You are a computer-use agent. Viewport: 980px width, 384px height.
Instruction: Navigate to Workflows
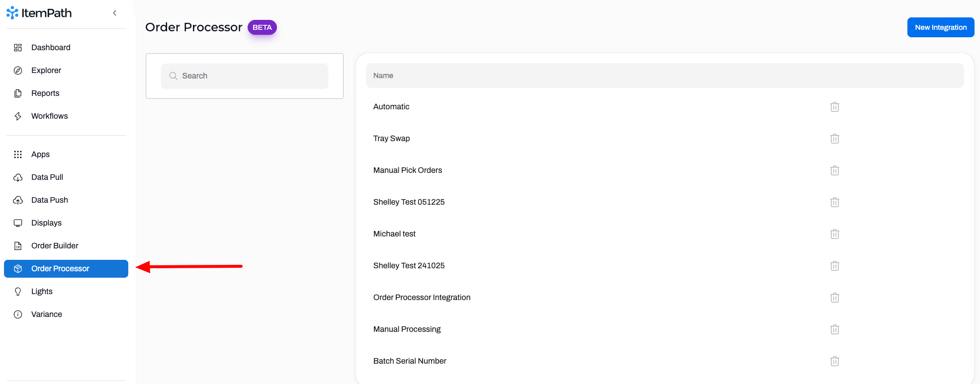click(x=66, y=116)
